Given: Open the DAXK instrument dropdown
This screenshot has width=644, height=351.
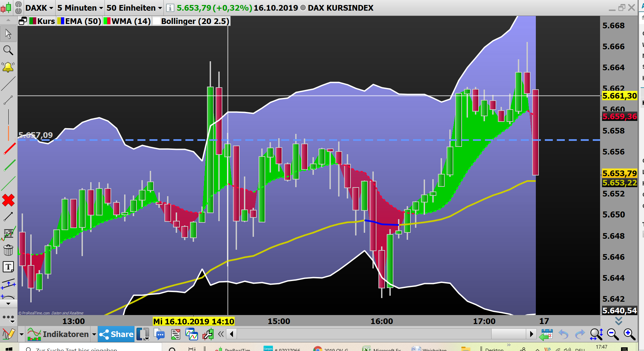Looking at the screenshot, I should pos(39,8).
